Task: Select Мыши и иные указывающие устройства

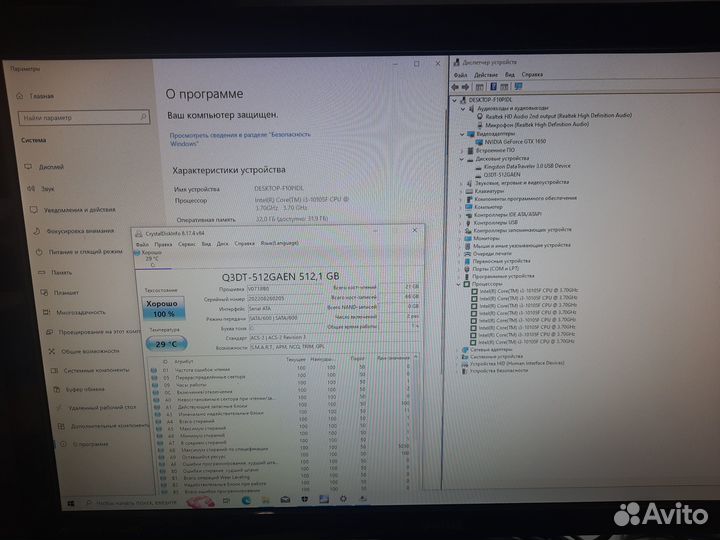Action: [521, 246]
